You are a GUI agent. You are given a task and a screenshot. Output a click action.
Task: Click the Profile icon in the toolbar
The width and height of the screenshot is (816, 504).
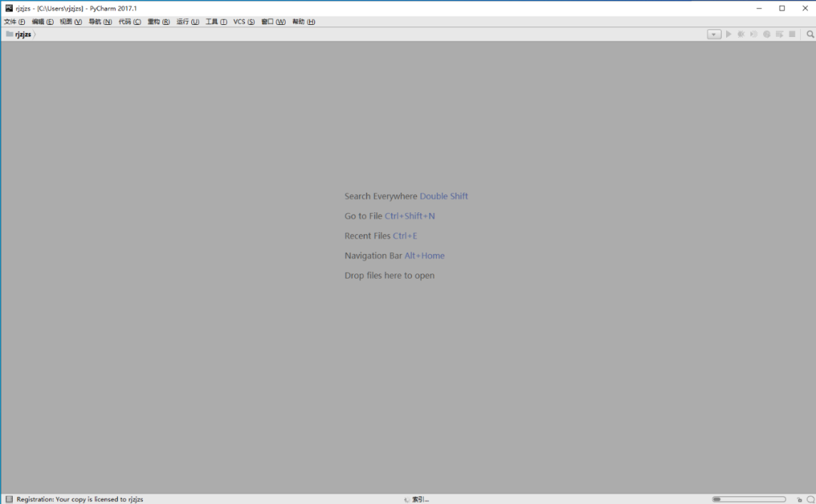(767, 34)
